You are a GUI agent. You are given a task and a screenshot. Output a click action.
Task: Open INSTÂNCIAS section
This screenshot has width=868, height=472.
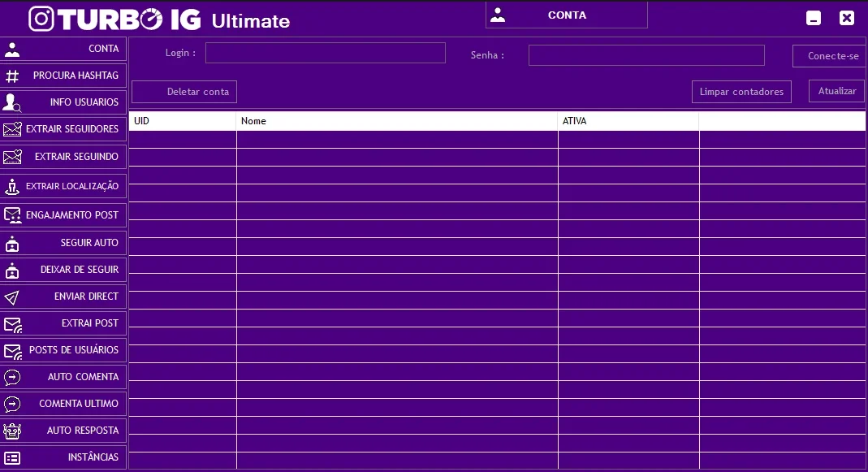63,457
